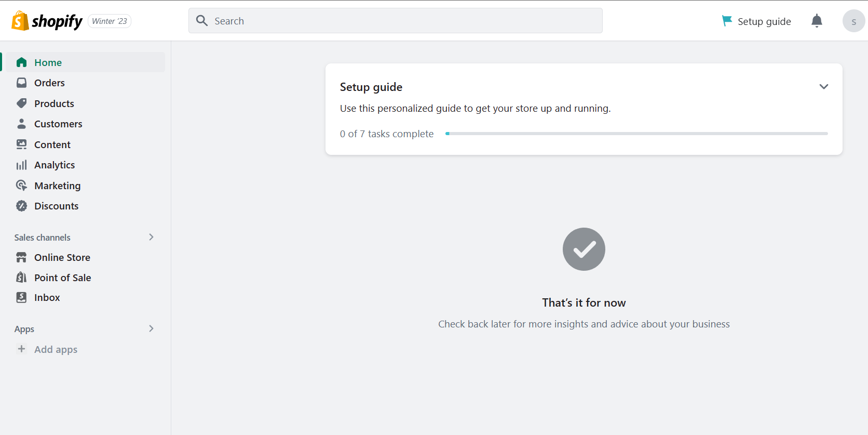Expand the Apps section arrow
This screenshot has height=435, width=868.
click(x=151, y=328)
